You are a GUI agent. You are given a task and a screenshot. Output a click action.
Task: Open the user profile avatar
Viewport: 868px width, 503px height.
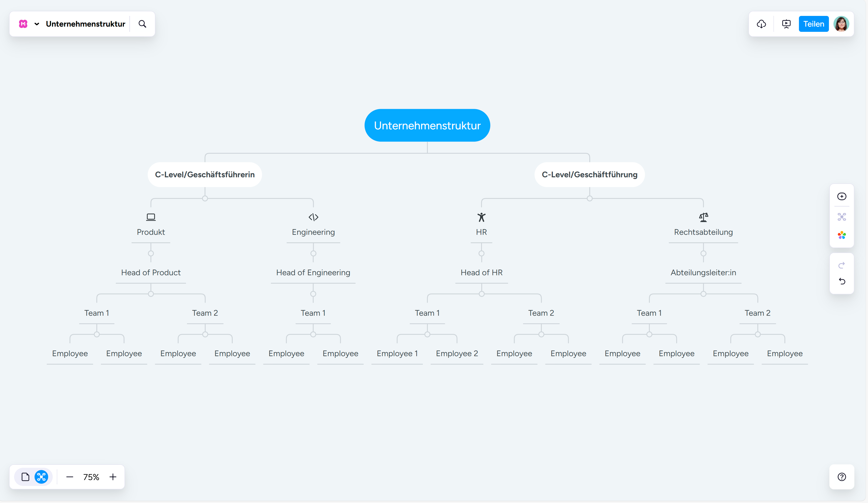(841, 24)
